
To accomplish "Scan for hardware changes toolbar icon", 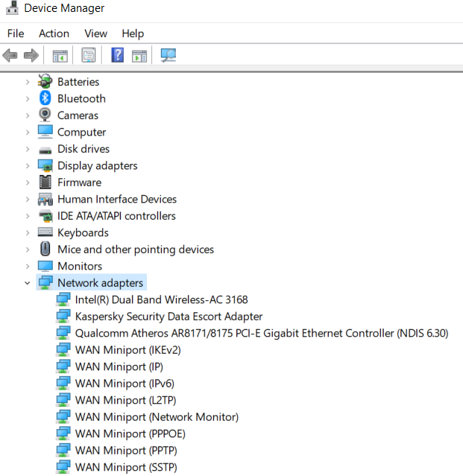I will (x=168, y=55).
